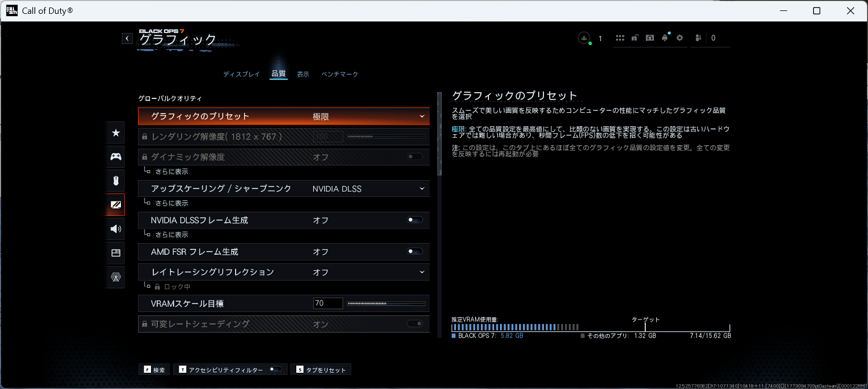This screenshot has width=868, height=389.
Task: Toggle NVIDIA DLSSフレーム生成 switch
Action: point(415,220)
